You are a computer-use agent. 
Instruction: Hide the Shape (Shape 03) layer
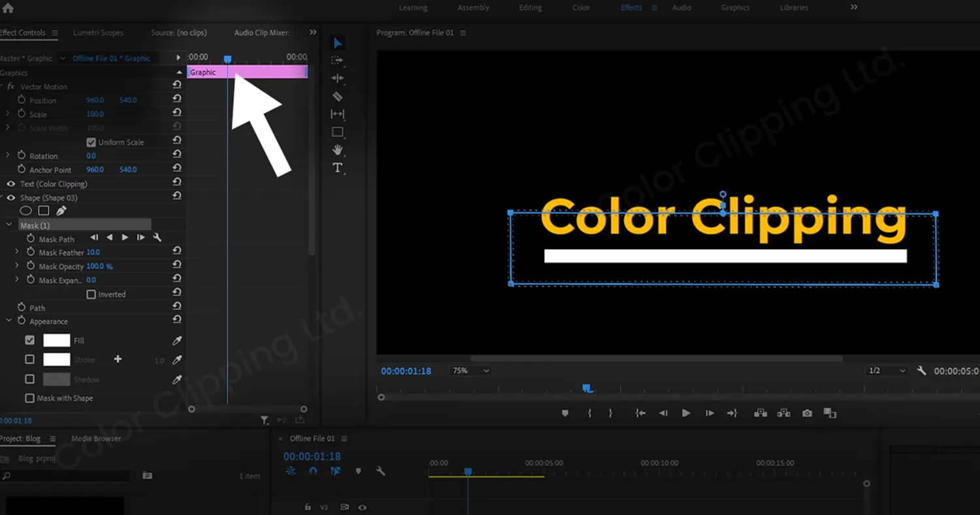10,197
